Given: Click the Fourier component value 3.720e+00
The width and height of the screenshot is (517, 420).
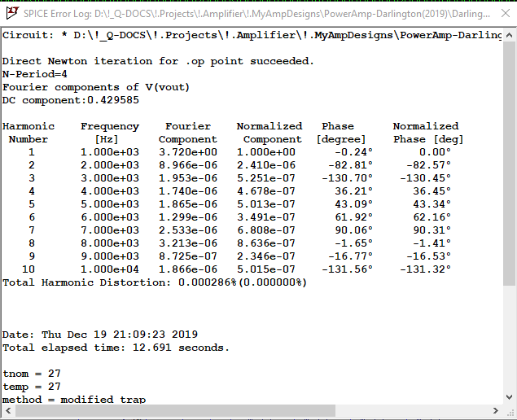Looking at the screenshot, I should click(x=188, y=152).
